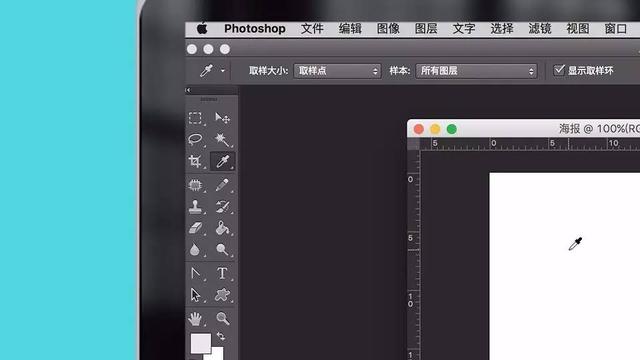Open the 样本 所有图层 dropdown
640x360 pixels.
(x=476, y=71)
